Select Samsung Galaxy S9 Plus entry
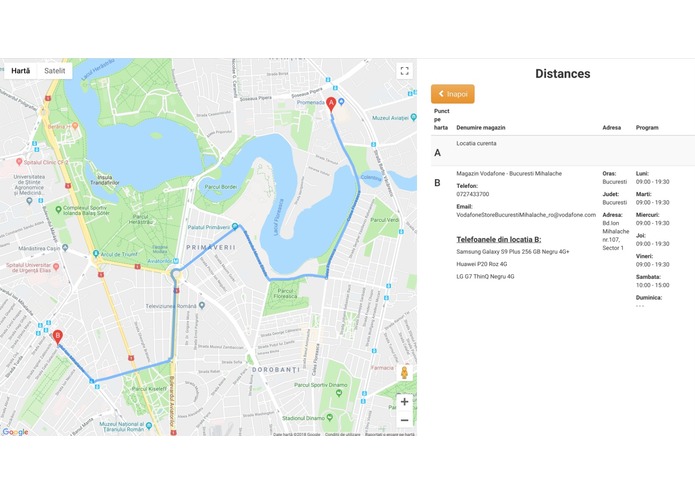Viewport: 695px width, 494px height. [513, 252]
